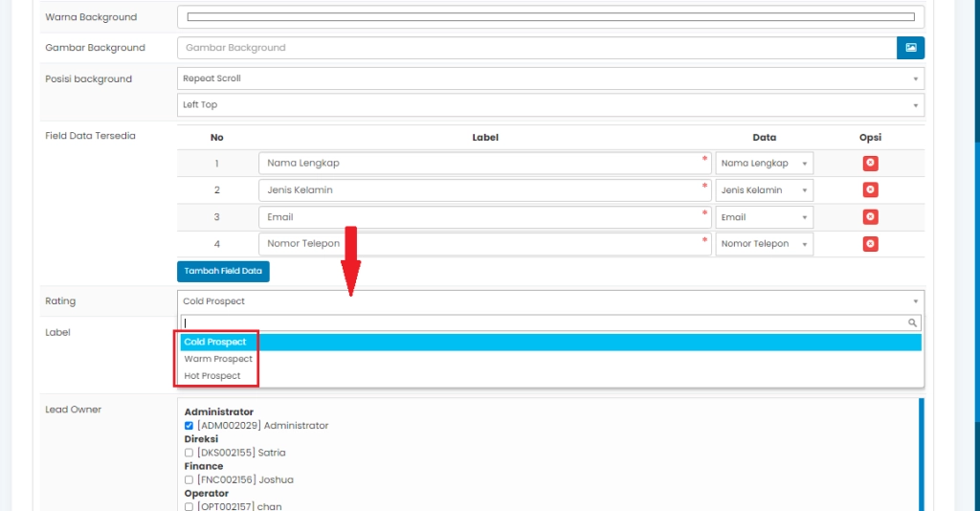Image resolution: width=980 pixels, height=511 pixels.
Task: Open the Nomor Telepon data dropdown
Action: [x=764, y=244]
